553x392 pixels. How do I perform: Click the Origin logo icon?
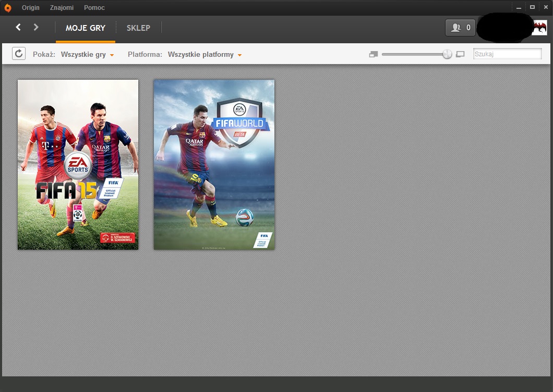tap(8, 8)
